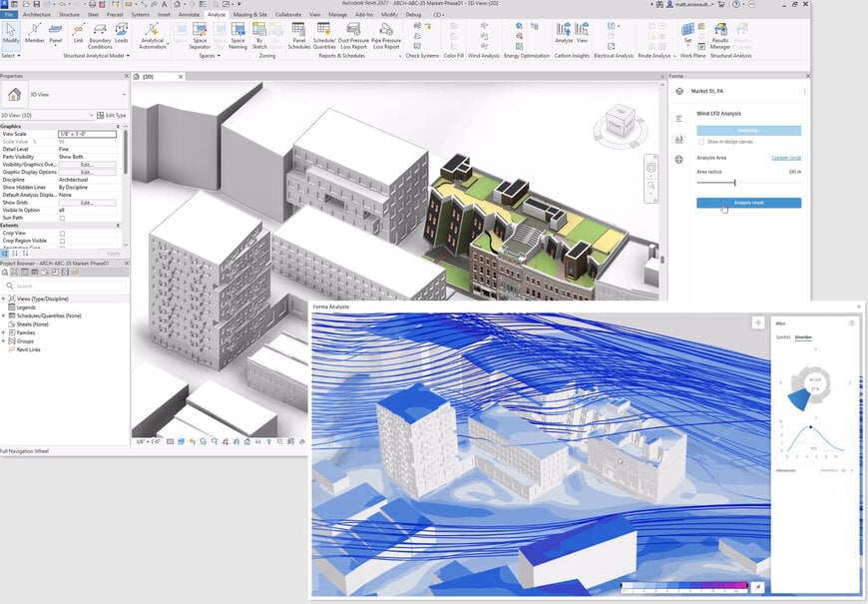Click the Default 3D View house icon in quick access toolbar

coord(178,4)
